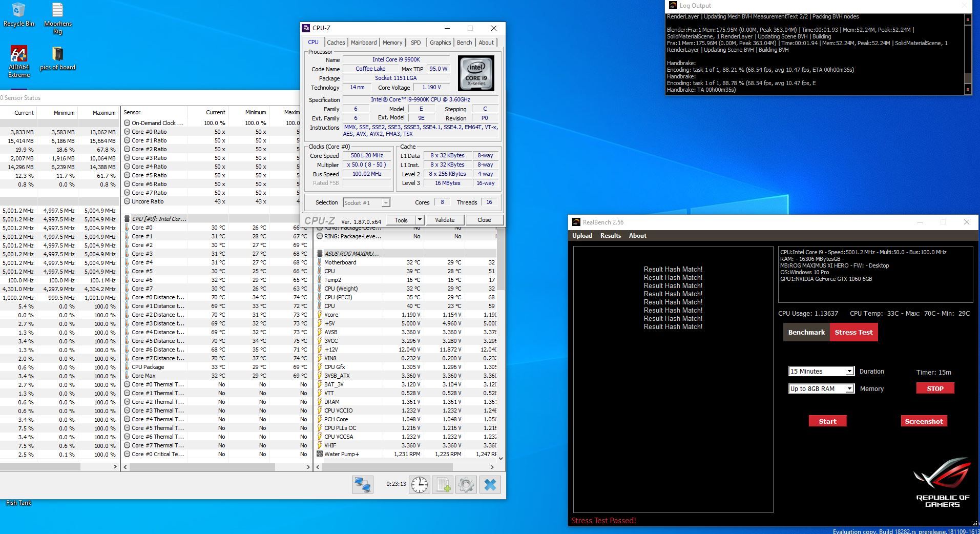Launch the AIDA64 Extreme desktop shortcut
The width and height of the screenshot is (980, 534).
19,61
